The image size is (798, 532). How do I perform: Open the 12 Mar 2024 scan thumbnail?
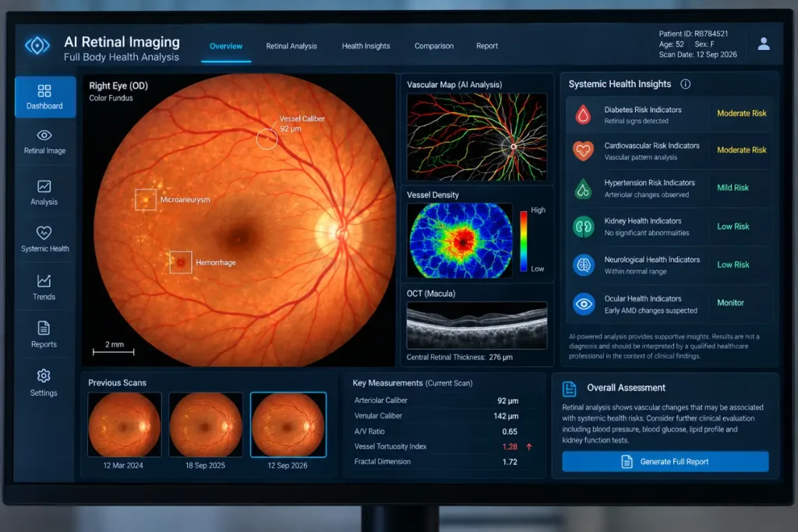124,425
